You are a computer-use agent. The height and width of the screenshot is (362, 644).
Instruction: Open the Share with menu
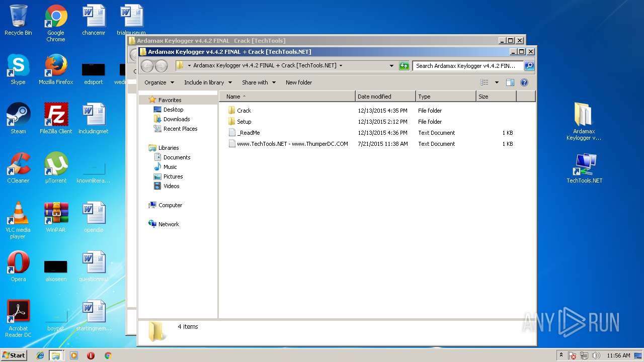(259, 82)
